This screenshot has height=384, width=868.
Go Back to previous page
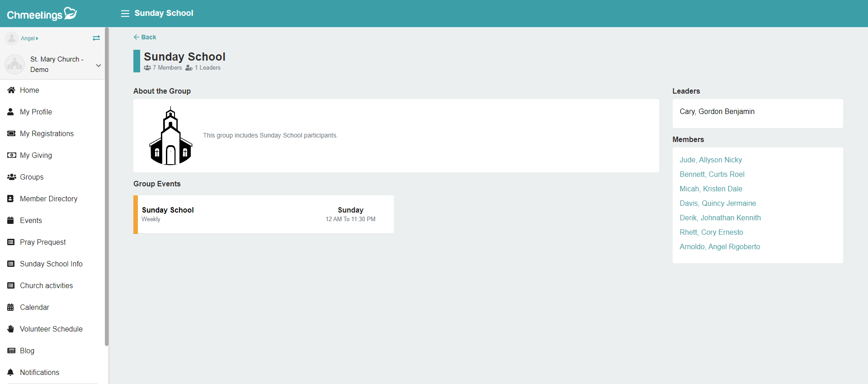point(145,37)
